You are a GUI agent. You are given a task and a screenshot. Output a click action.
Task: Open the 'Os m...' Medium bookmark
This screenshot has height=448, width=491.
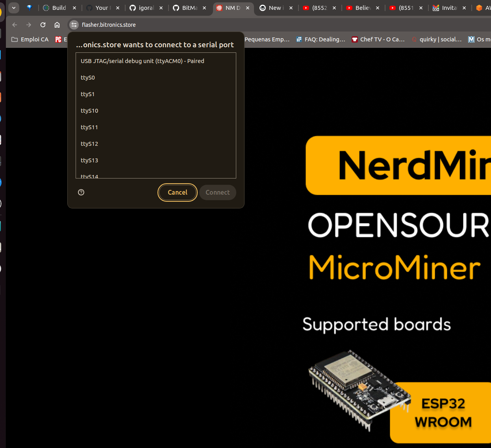(479, 39)
